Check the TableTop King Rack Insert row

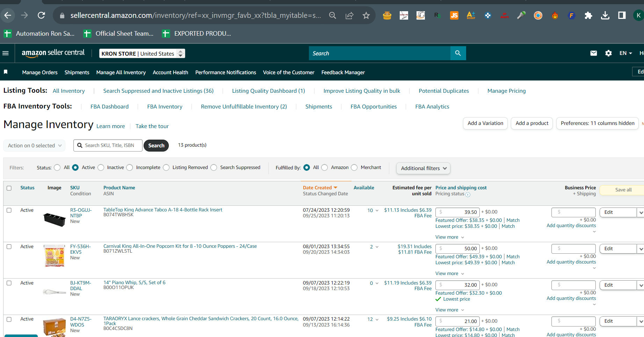point(9,210)
